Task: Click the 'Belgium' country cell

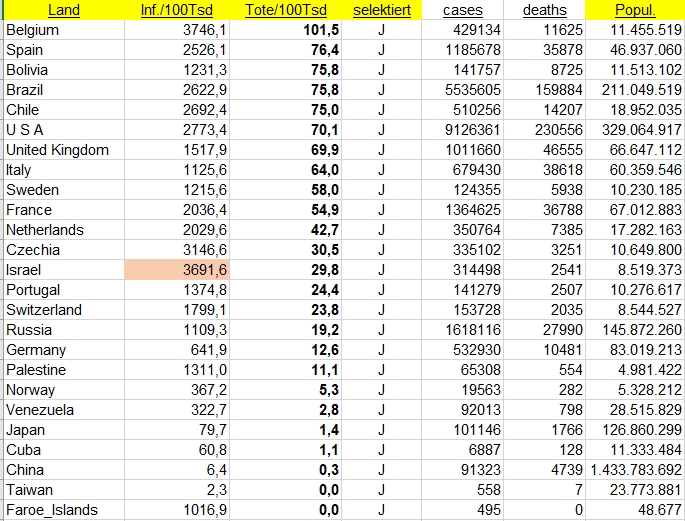Action: coord(33,30)
